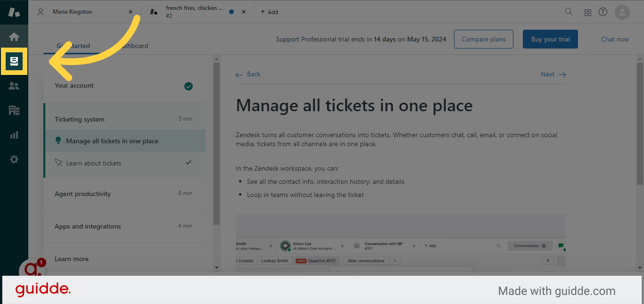Click the Add button to open a new tab
Viewport: 644px width, 304px height.
click(269, 12)
